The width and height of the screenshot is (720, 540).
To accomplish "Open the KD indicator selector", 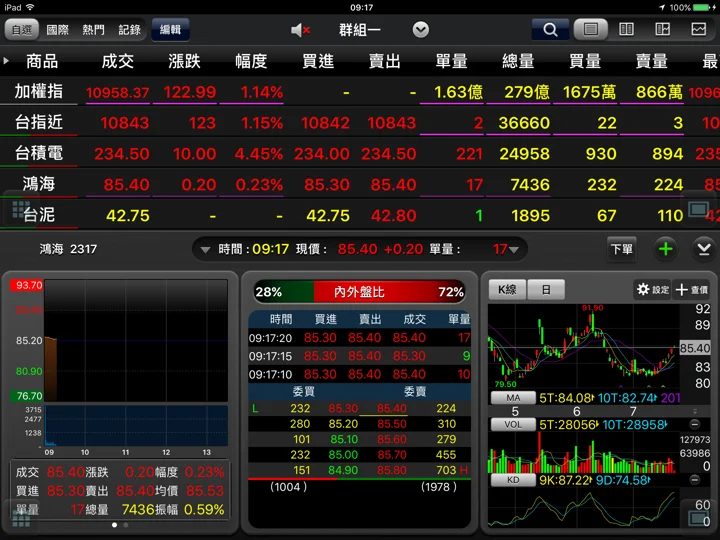I will tap(513, 480).
